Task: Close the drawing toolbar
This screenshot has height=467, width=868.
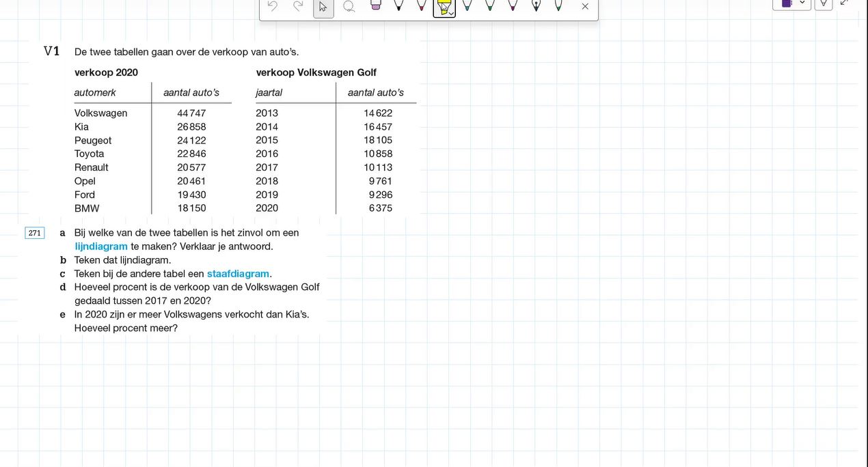Action: (x=585, y=6)
